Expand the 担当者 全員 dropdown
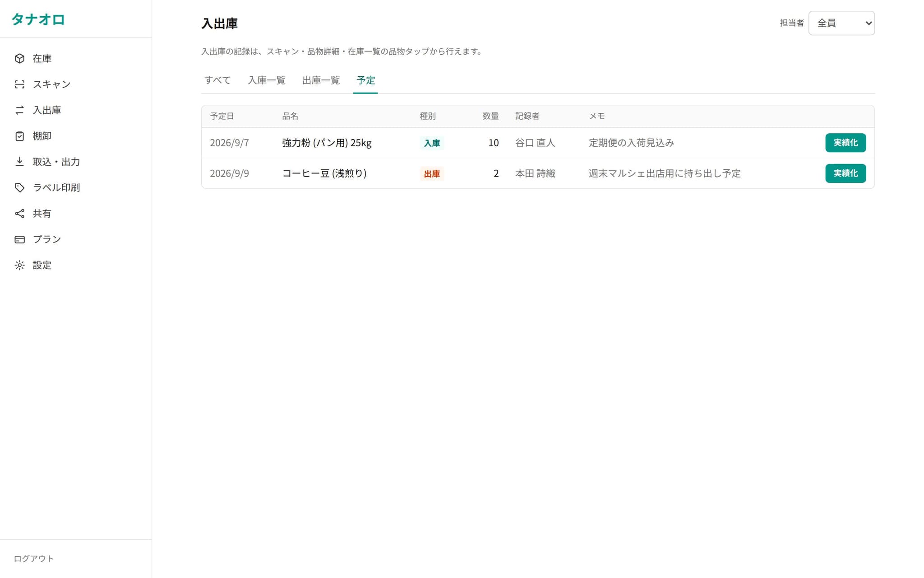The width and height of the screenshot is (924, 578). [x=841, y=23]
